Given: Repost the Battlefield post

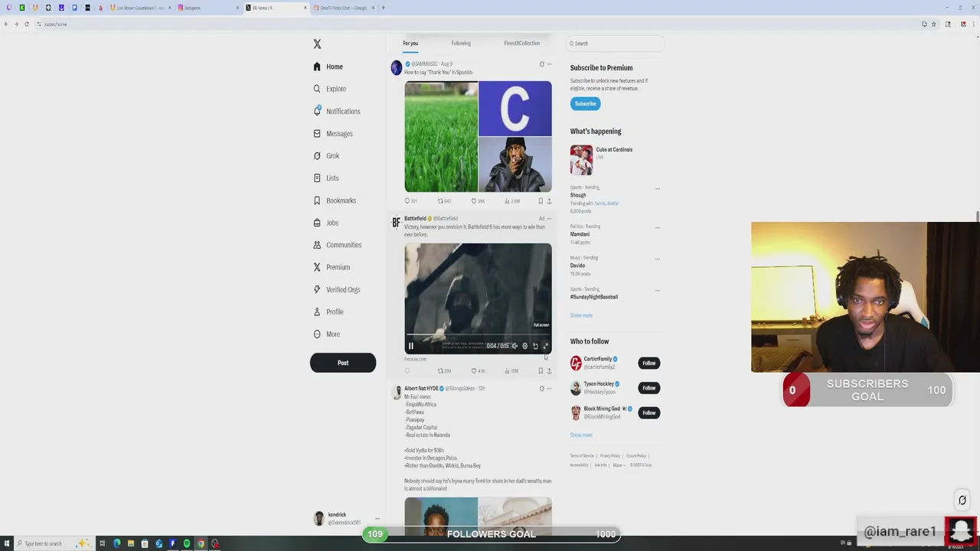Looking at the screenshot, I should 440,371.
